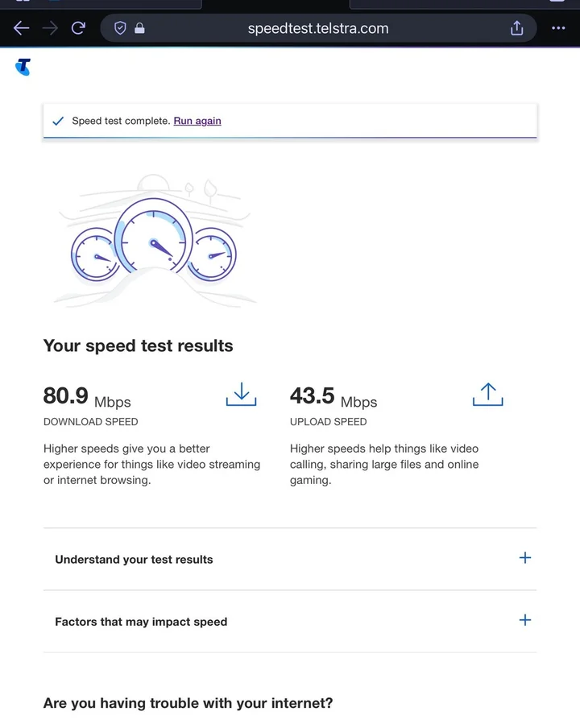
Task: Expand Understand your test results plus icon
Action: pyautogui.click(x=525, y=558)
